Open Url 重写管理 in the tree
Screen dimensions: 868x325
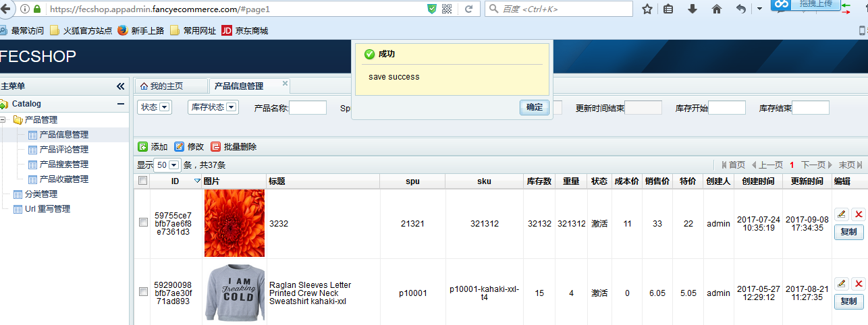[x=47, y=209]
